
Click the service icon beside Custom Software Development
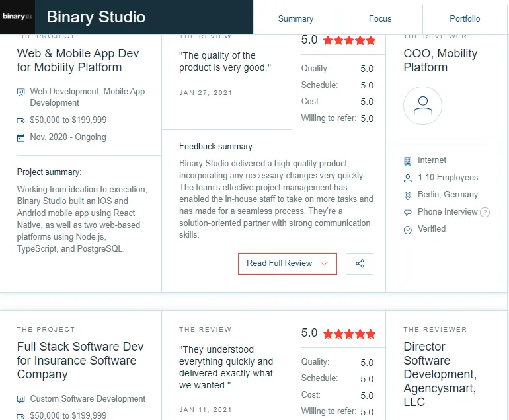20,399
